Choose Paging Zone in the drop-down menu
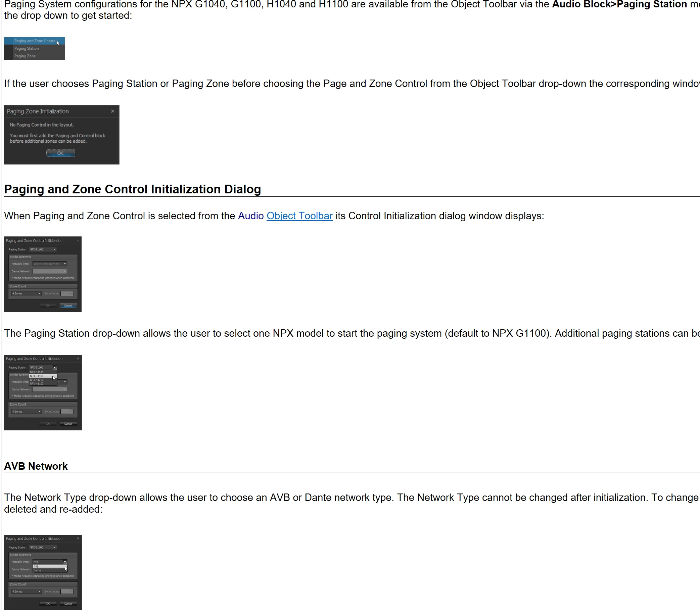 point(25,56)
